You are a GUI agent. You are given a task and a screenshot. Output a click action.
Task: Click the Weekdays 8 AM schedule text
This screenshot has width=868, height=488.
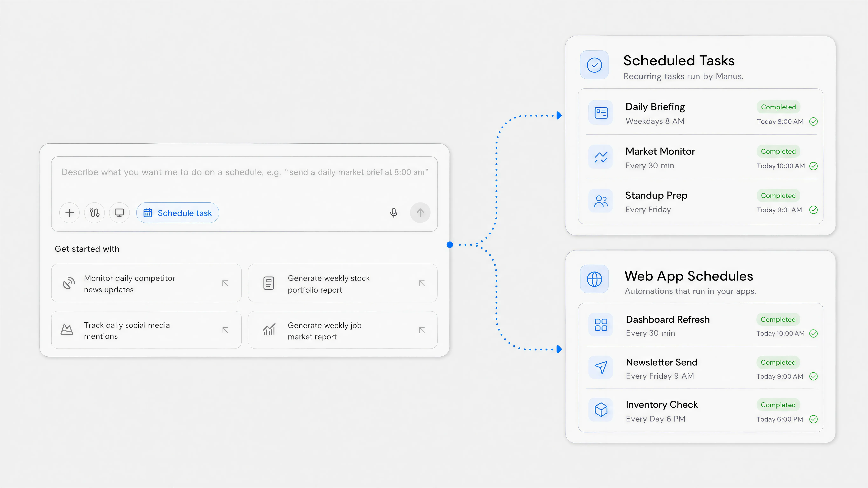(x=655, y=121)
